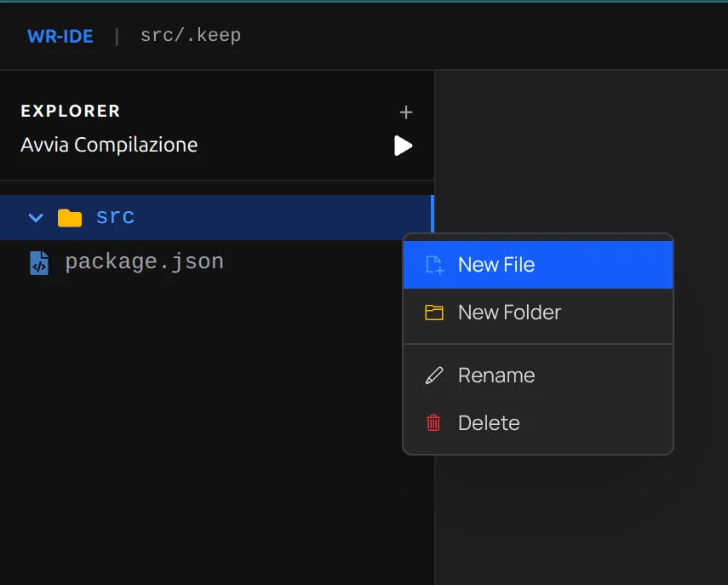Collapse the src folder chevron
728x585 pixels.
36,218
